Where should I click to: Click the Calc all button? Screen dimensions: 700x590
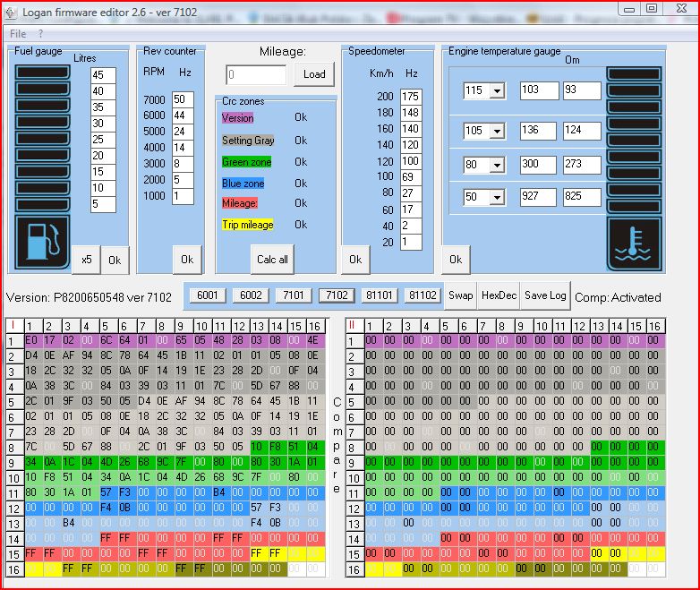272,259
